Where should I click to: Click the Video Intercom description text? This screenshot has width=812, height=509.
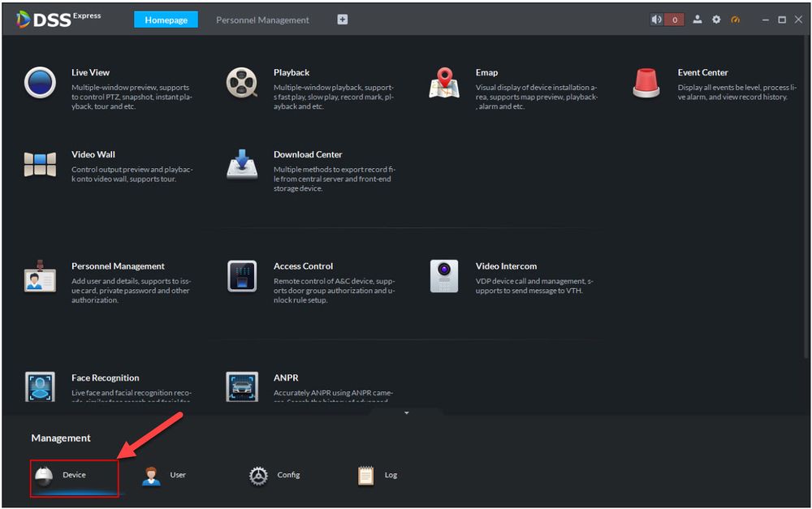point(534,286)
